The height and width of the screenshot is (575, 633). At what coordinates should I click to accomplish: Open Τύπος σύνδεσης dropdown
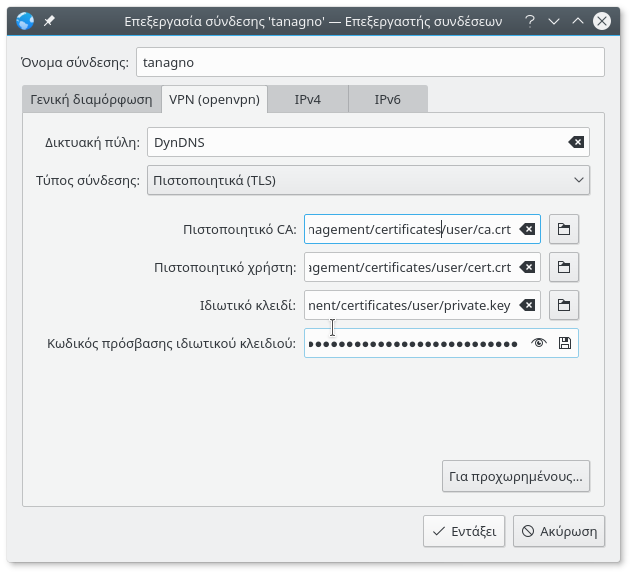(x=368, y=180)
